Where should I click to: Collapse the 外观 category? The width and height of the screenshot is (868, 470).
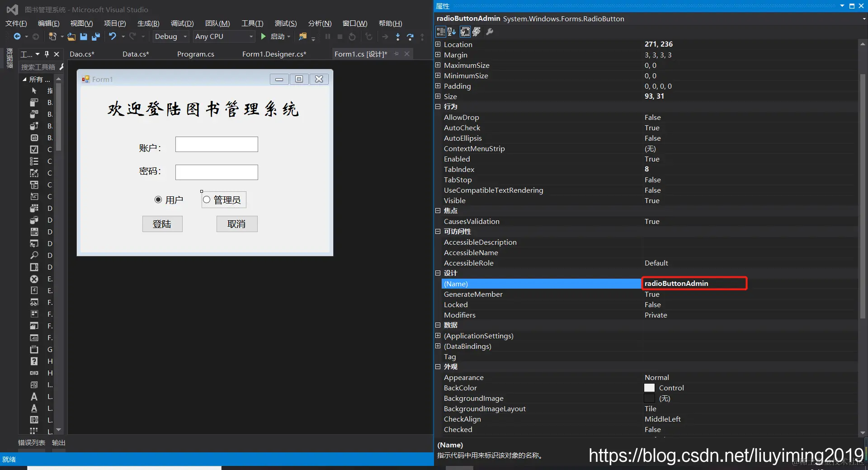point(438,367)
